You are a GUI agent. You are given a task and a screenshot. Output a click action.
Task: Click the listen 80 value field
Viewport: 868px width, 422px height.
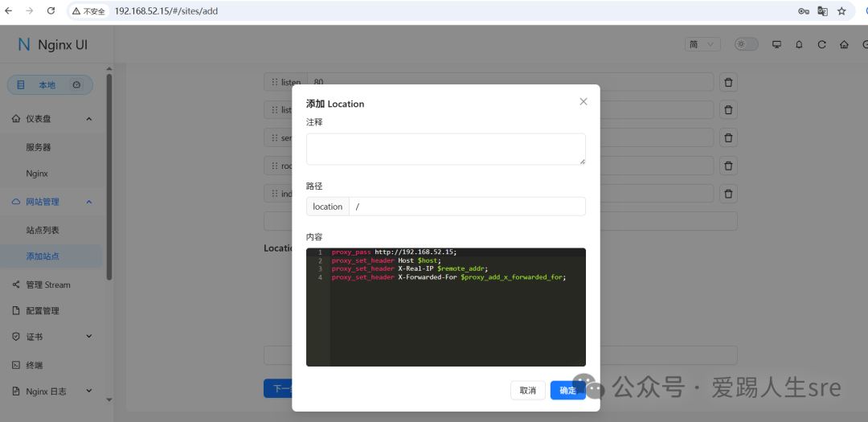tap(510, 82)
